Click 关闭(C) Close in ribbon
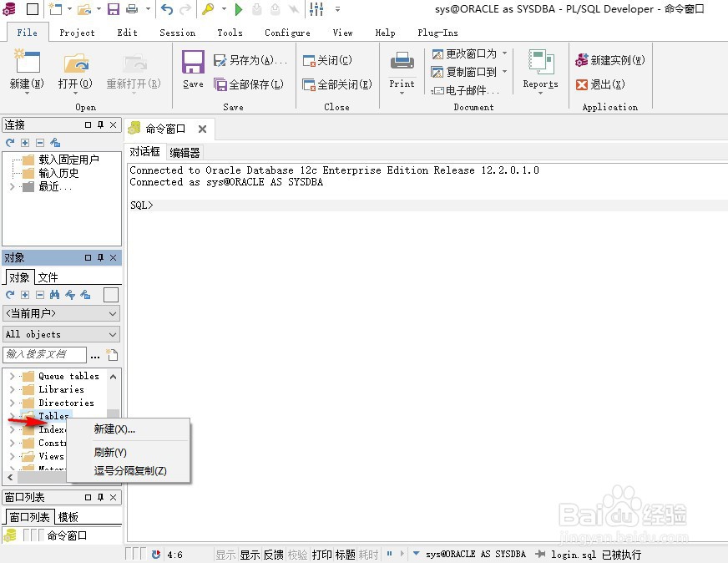Screen dimensions: 728x563 point(327,60)
